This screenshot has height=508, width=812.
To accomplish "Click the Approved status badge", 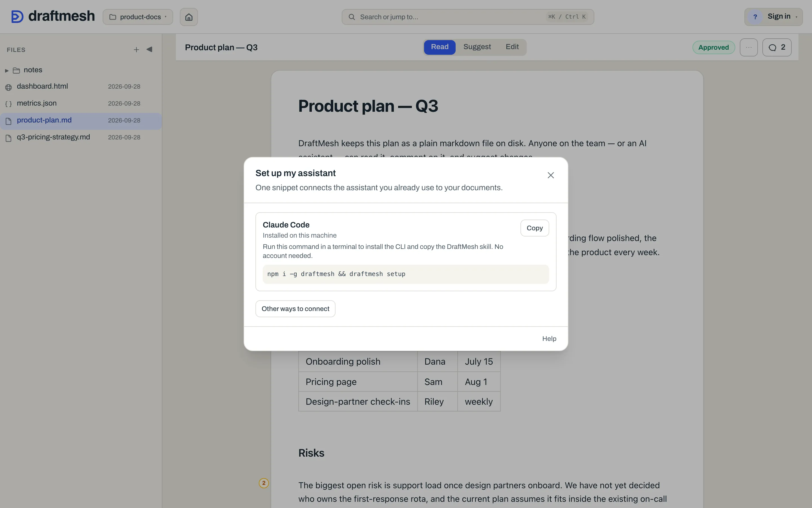I will 713,47.
